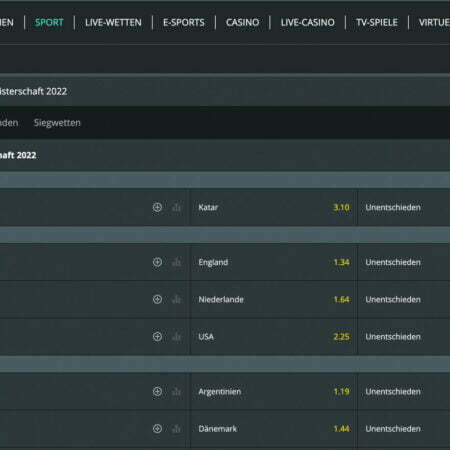
Task: Select TV-SPIELE in navigation
Action: [x=377, y=23]
